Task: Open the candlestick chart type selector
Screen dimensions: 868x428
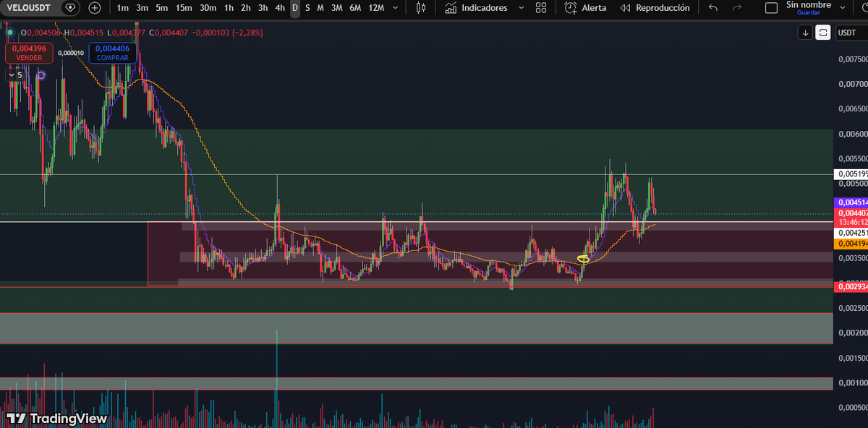Action: point(421,8)
